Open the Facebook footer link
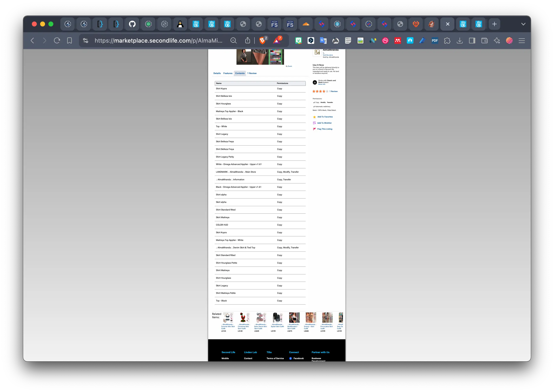Viewport: 554px width, 392px height. coord(298,358)
